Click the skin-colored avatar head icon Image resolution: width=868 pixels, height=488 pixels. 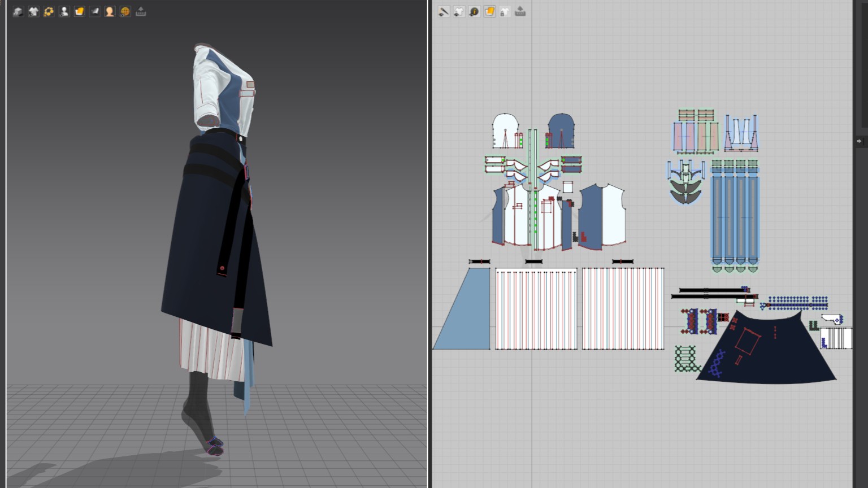[110, 11]
